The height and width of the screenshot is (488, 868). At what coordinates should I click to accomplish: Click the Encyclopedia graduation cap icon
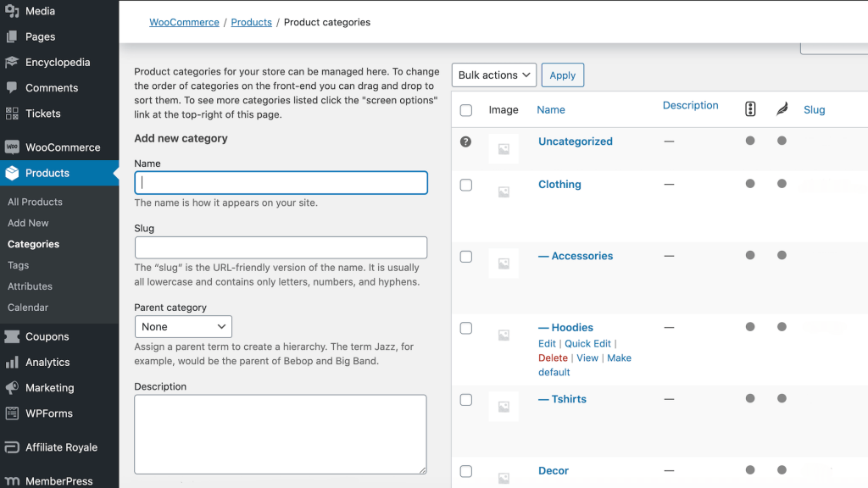click(x=12, y=62)
